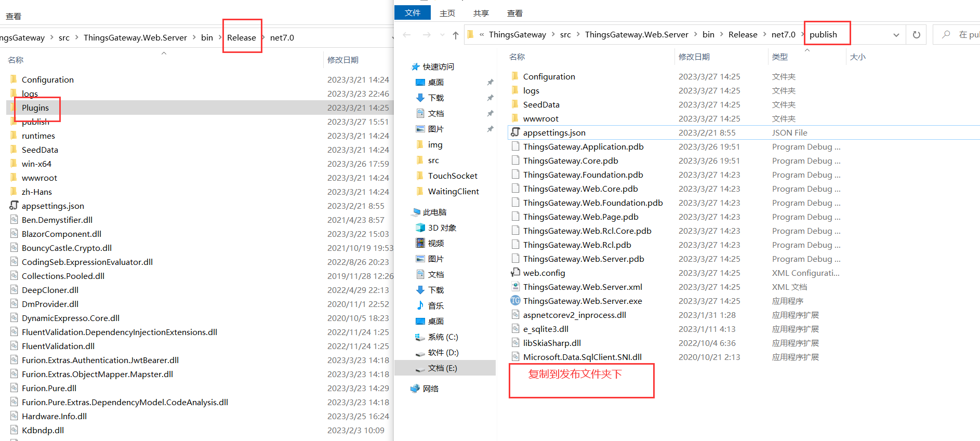This screenshot has width=980, height=441.
Task: Click the 网络 network icon
Action: (415, 389)
